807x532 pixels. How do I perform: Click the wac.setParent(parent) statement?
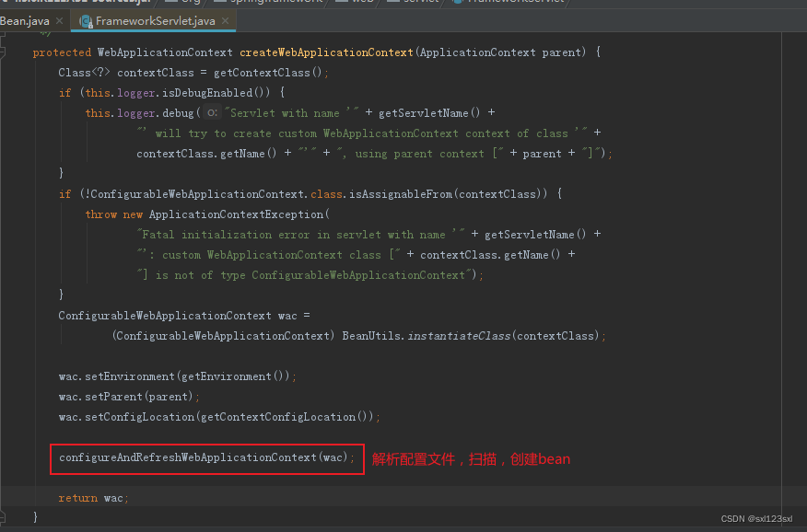[129, 397]
